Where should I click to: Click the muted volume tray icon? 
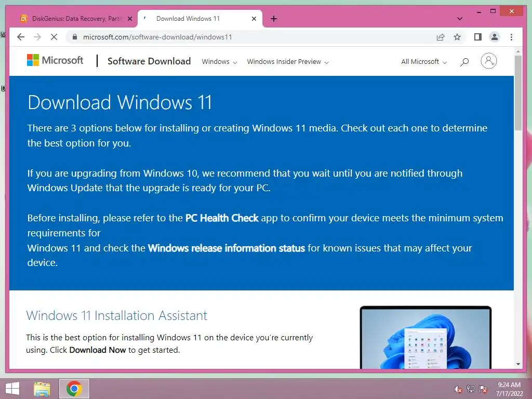pyautogui.click(x=458, y=389)
